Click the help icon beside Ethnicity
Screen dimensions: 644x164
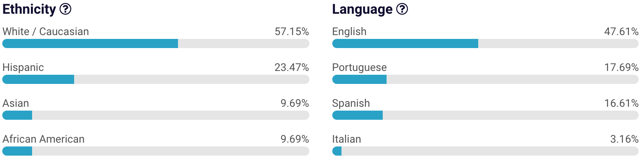pyautogui.click(x=66, y=9)
